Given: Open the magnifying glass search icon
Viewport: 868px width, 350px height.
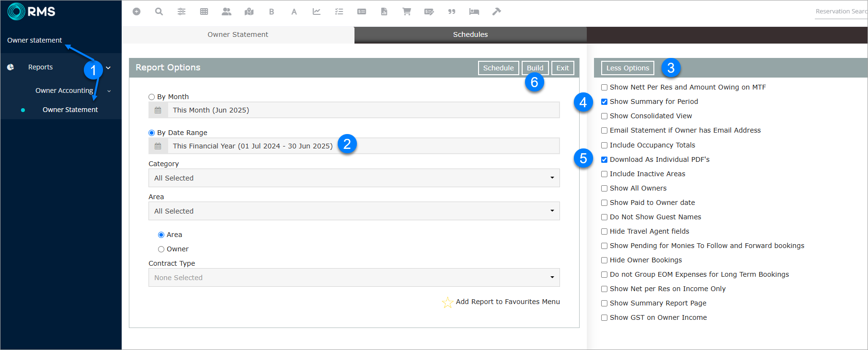Looking at the screenshot, I should pos(159,11).
